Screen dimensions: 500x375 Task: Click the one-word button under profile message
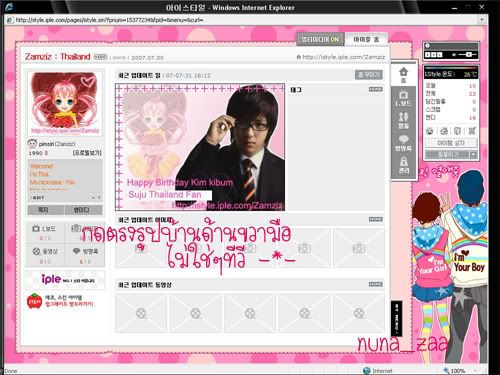click(x=83, y=210)
